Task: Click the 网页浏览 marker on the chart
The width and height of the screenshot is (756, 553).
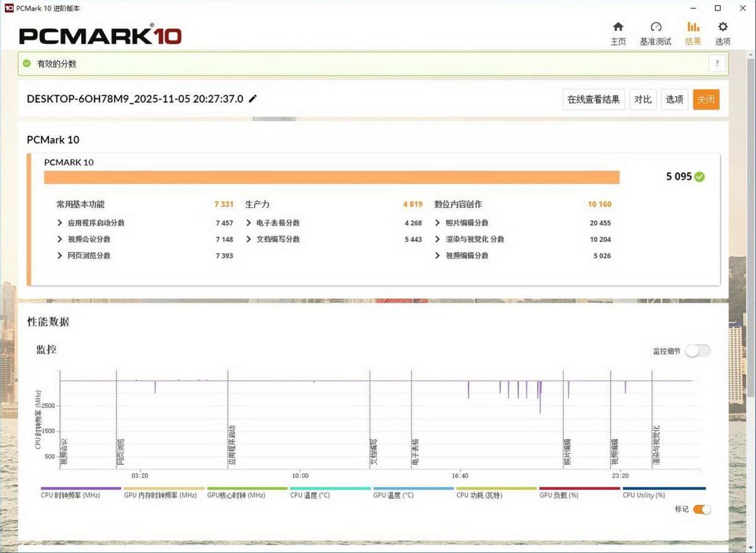Action: (120, 452)
